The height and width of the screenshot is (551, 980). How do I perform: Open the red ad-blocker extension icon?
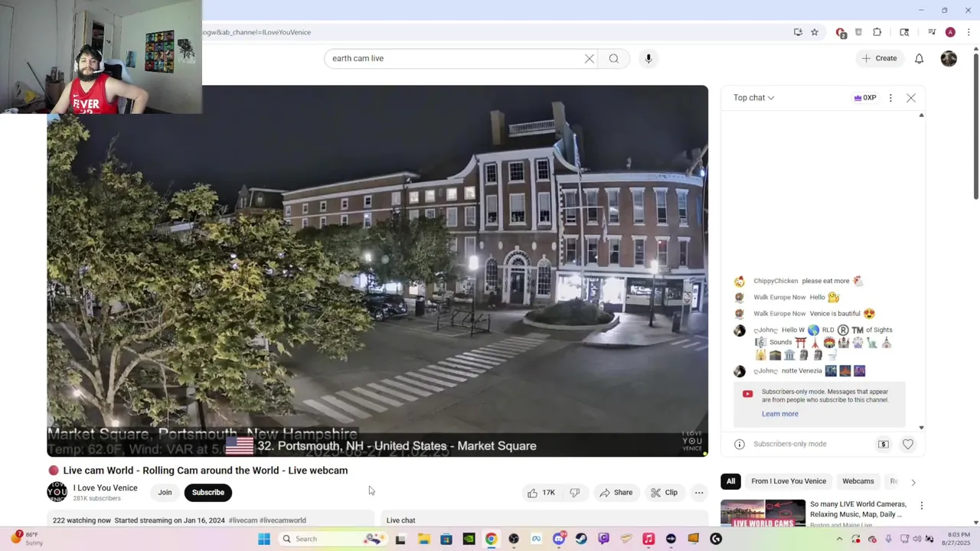click(x=841, y=32)
